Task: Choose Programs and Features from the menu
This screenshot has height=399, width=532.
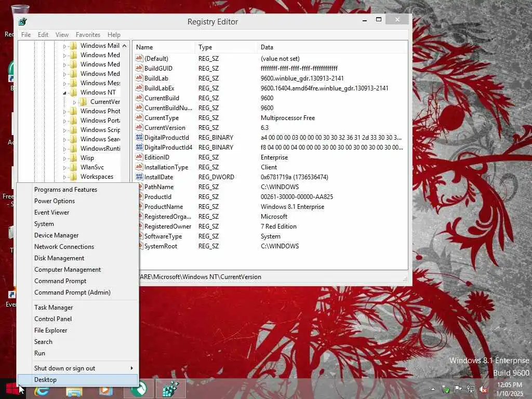Action: click(78, 190)
